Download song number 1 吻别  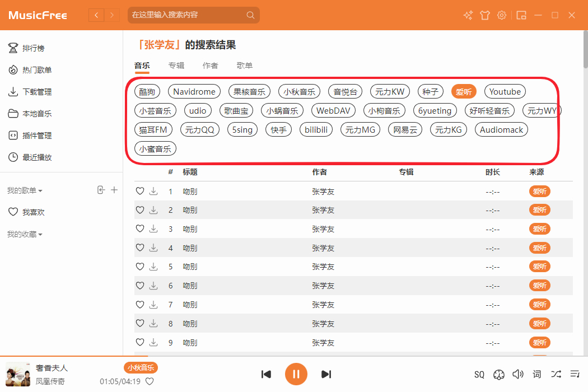pos(153,192)
